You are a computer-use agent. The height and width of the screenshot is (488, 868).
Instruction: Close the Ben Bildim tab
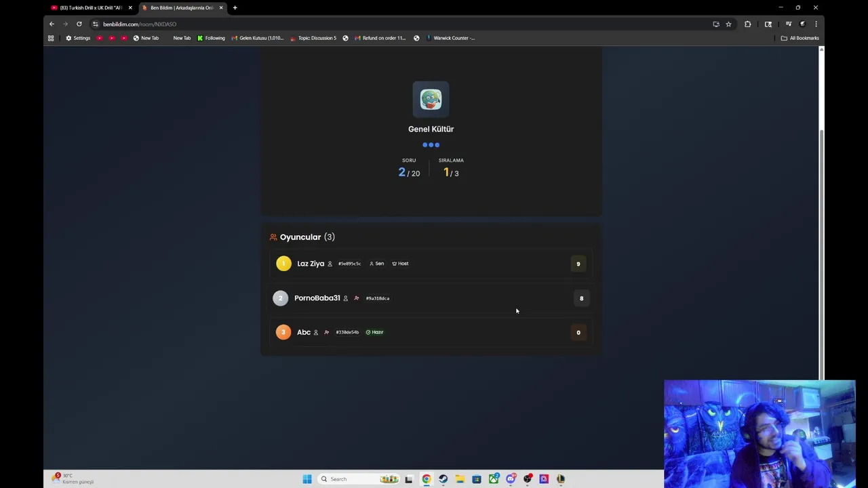[x=221, y=7]
